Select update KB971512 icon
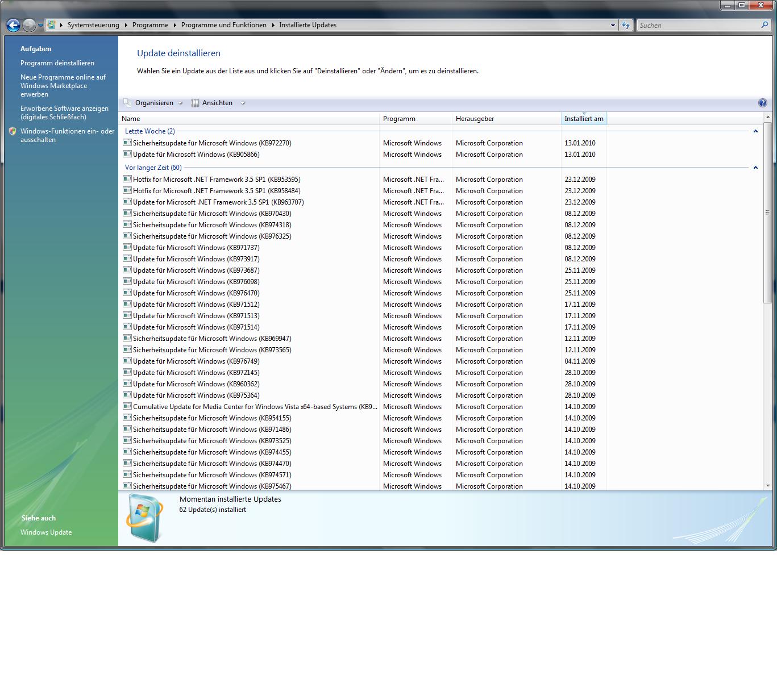Viewport: 777px width, 700px height. (127, 304)
